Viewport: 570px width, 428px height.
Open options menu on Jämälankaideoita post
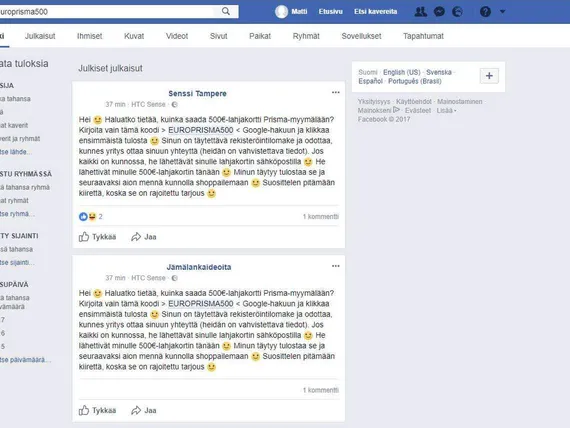pyautogui.click(x=336, y=266)
